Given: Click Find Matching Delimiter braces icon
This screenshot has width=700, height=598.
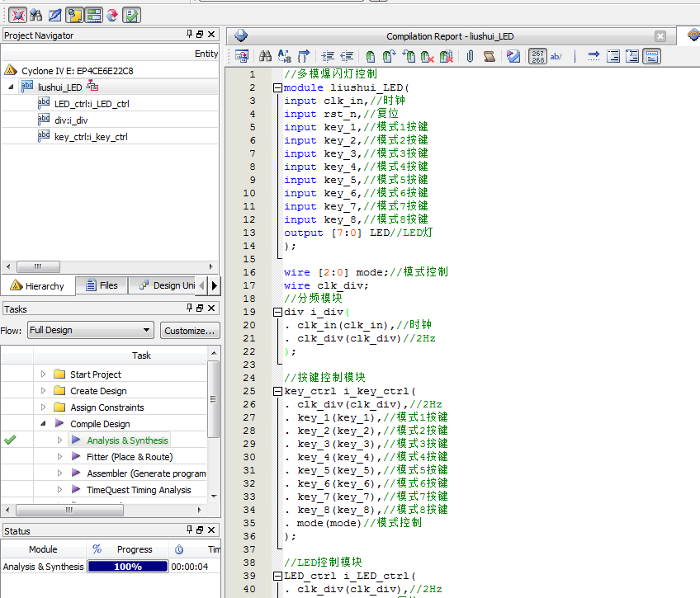Looking at the screenshot, I should [304, 56].
